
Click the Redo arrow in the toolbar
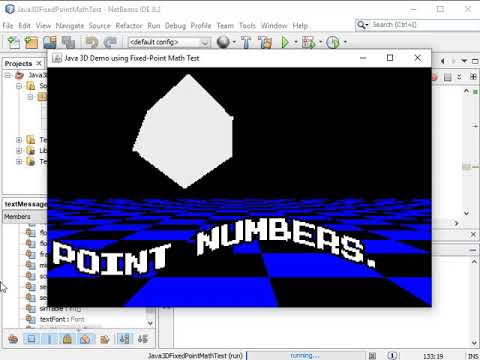pos(110,42)
